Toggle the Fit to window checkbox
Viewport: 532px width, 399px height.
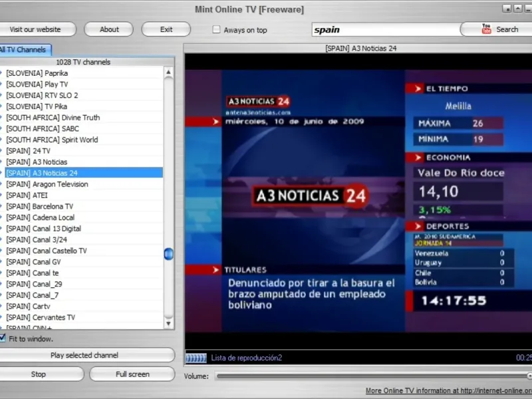(3, 338)
